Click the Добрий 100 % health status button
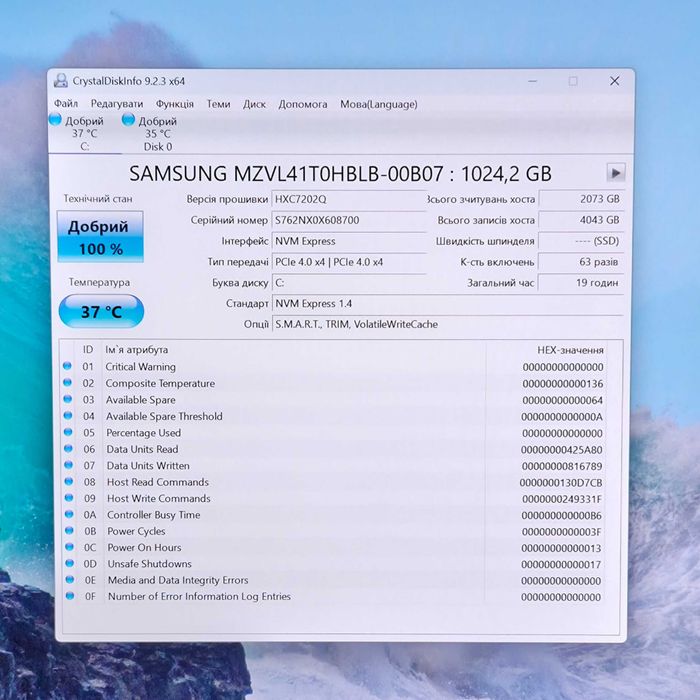 [100, 237]
